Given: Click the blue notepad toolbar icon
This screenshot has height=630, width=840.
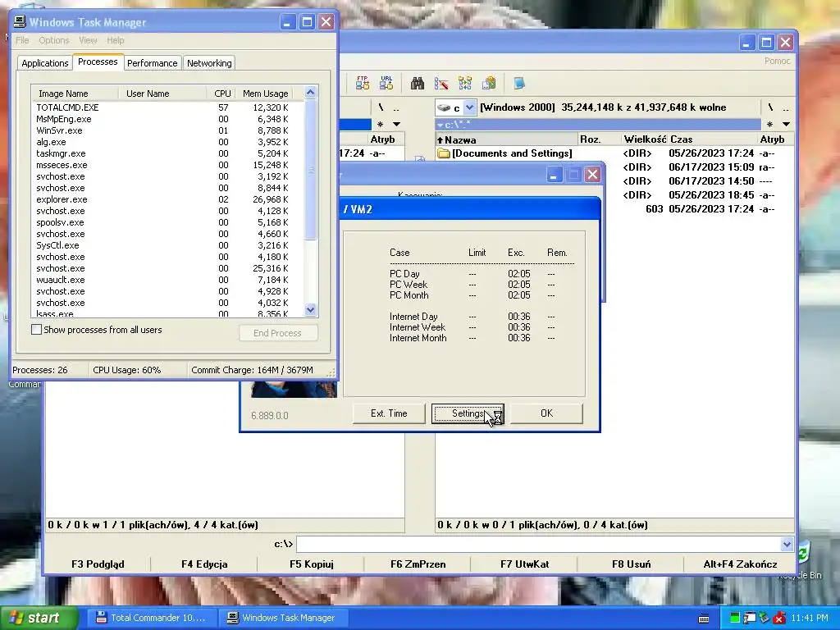Looking at the screenshot, I should pos(519,83).
